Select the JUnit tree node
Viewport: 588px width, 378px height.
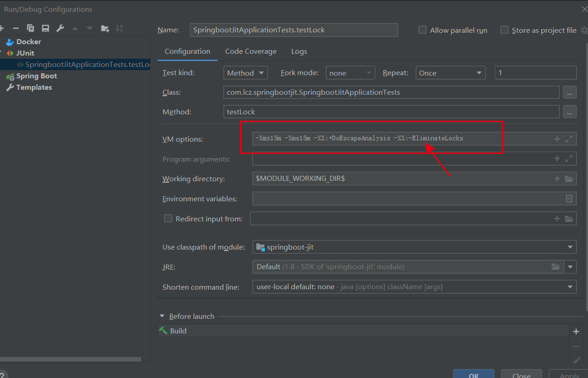[25, 53]
